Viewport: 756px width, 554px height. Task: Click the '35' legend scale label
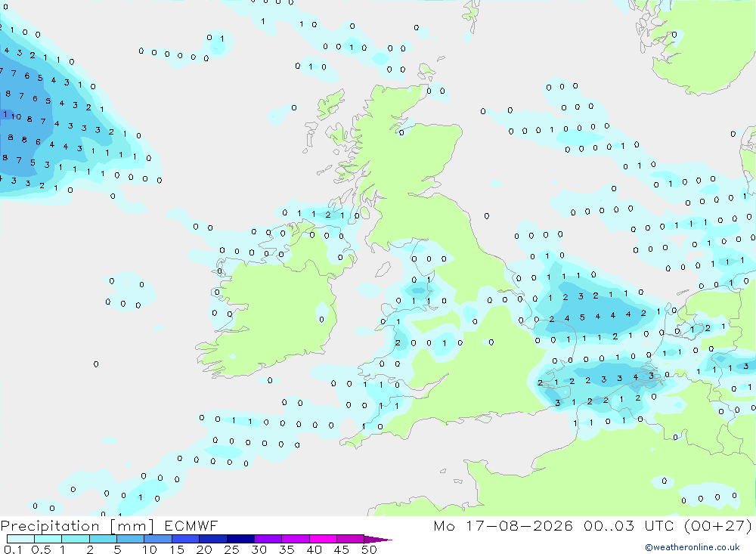[x=287, y=549]
